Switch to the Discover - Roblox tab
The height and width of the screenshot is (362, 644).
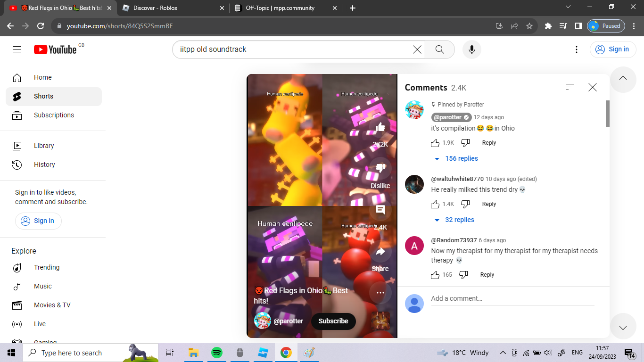click(173, 8)
